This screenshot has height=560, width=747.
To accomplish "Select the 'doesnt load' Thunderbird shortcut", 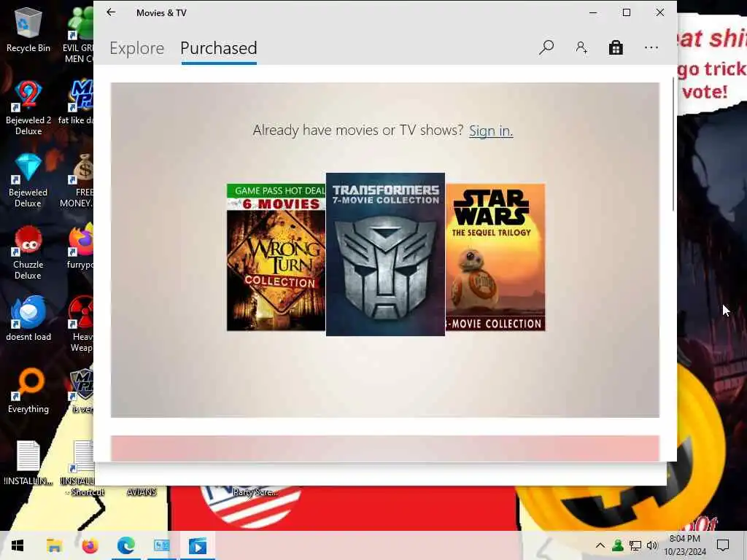I will pos(28,319).
